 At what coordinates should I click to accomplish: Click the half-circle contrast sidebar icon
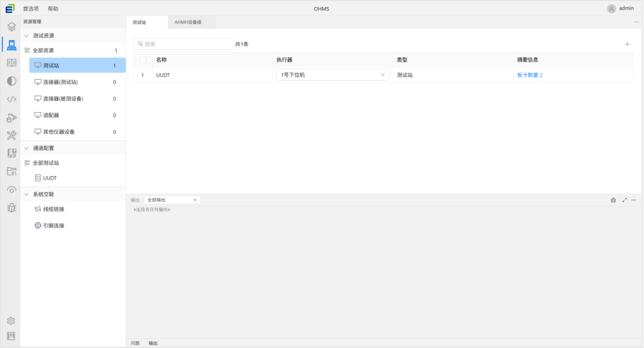coord(12,81)
